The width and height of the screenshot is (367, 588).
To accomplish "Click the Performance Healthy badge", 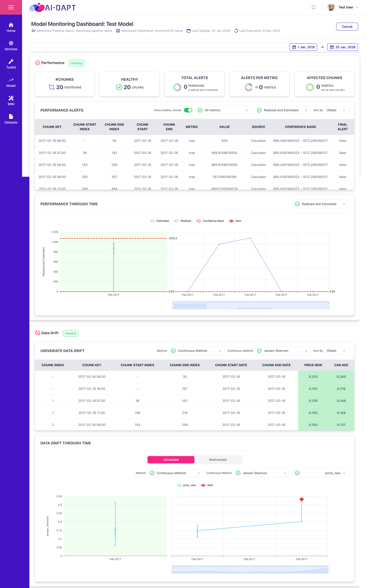I will coord(76,63).
